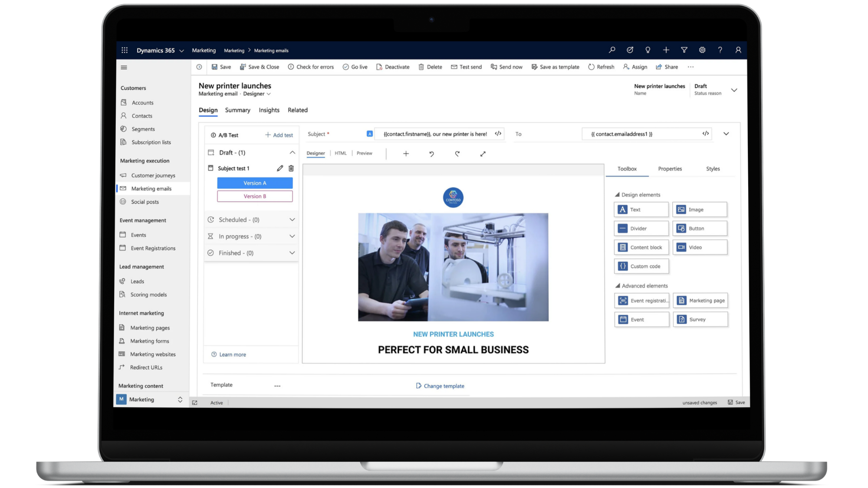The image size is (868, 488).
Task: Open the Dynamics 365 app launcher grid
Action: coord(125,50)
